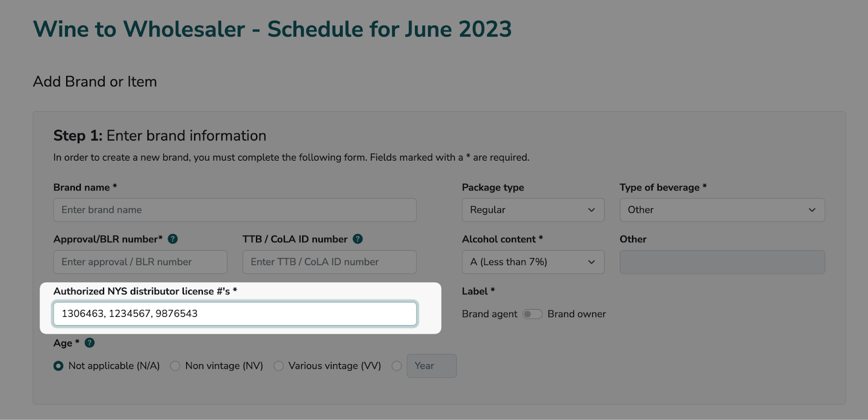Focus the Approval / BLR number field
The image size is (868, 420).
[x=140, y=262]
